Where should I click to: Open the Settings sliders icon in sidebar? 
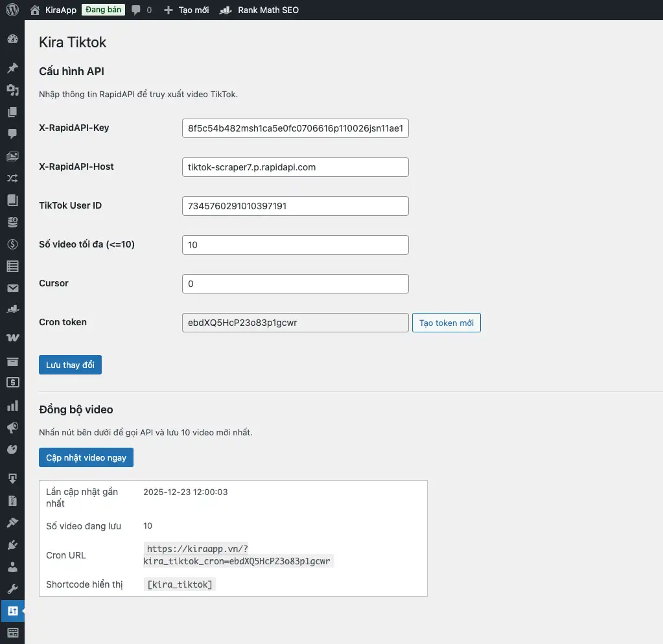(x=12, y=611)
